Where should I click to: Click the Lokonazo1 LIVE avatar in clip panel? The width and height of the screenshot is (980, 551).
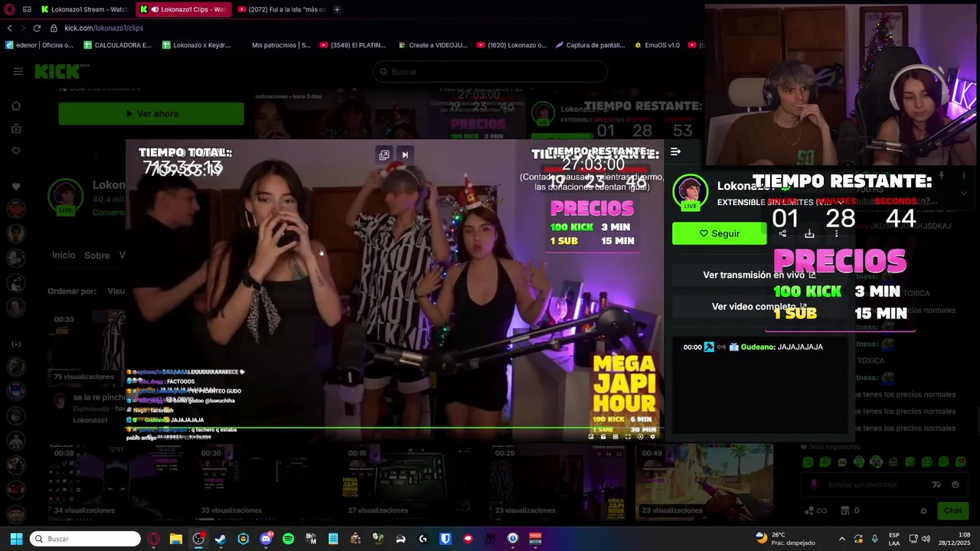(x=690, y=193)
